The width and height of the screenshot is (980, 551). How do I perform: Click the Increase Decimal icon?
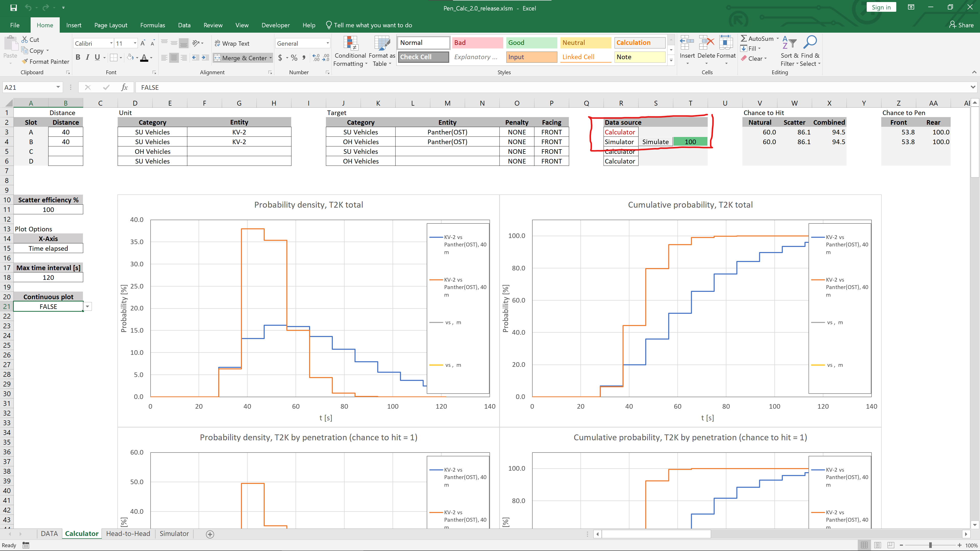click(316, 58)
